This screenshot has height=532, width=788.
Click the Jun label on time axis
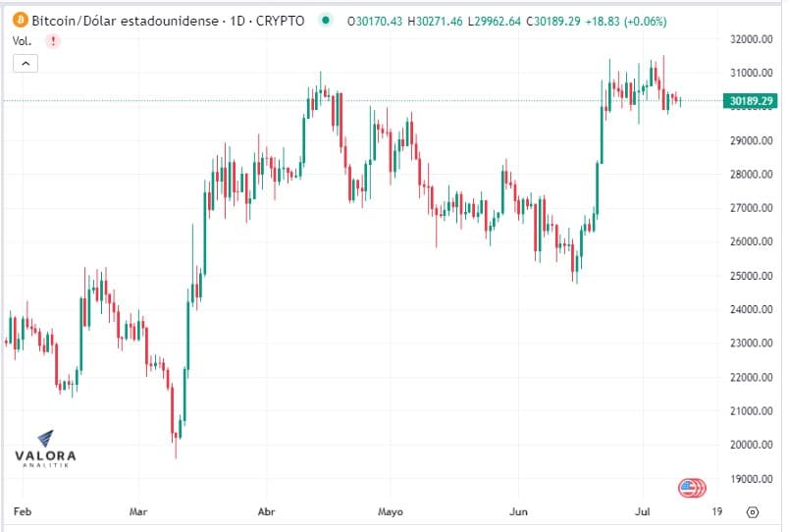[x=519, y=511]
